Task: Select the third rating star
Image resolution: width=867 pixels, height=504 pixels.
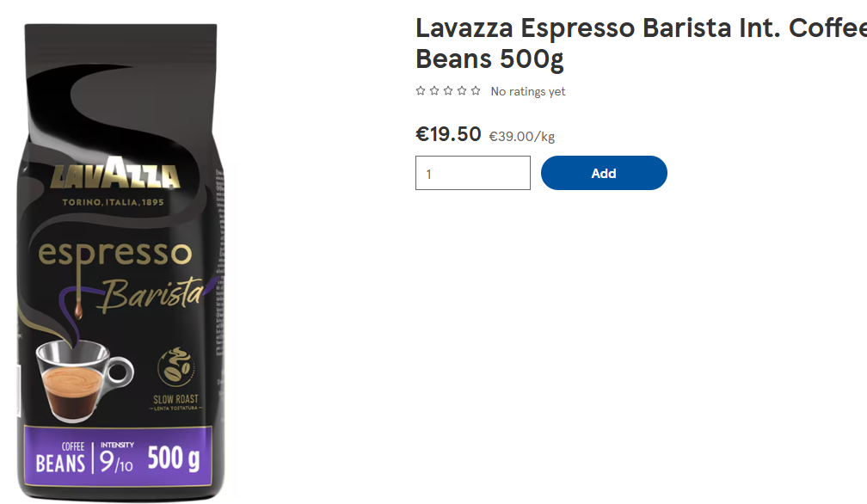Action: click(448, 90)
